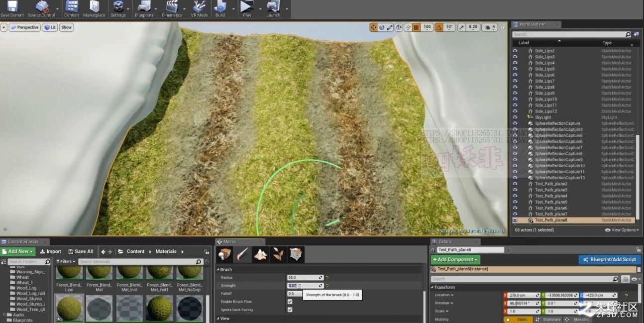Toggle scale snapping icon

click(x=462, y=27)
